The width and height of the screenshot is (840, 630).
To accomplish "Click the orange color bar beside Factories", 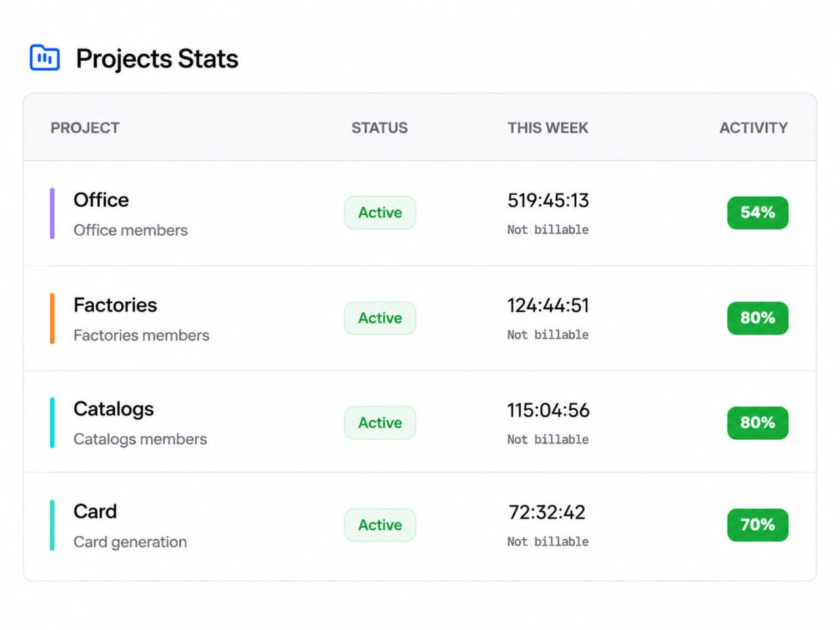I will click(x=52, y=318).
